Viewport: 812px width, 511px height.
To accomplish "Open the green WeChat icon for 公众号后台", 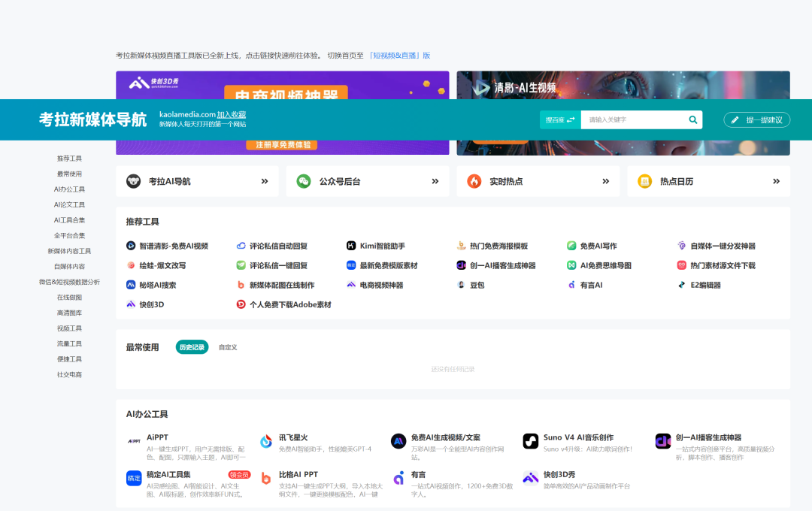I will (303, 181).
